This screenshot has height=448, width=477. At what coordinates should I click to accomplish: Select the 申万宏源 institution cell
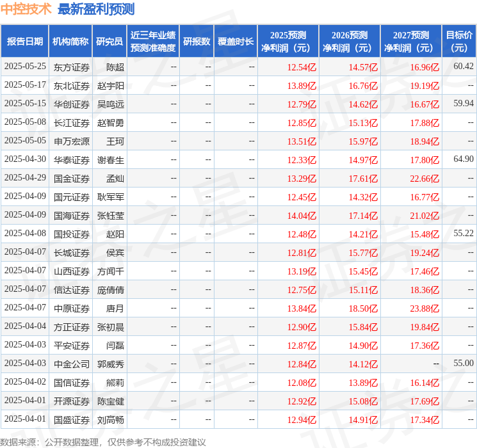click(x=72, y=141)
